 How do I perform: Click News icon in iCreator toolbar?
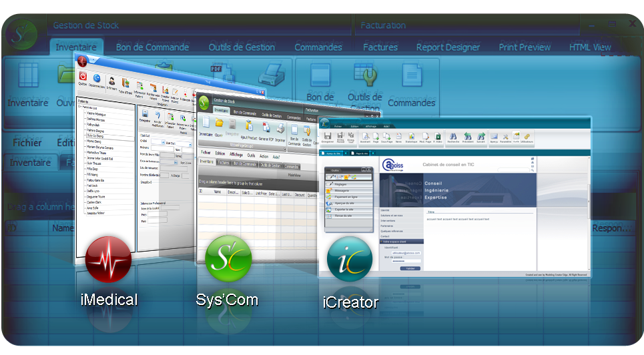click(398, 135)
